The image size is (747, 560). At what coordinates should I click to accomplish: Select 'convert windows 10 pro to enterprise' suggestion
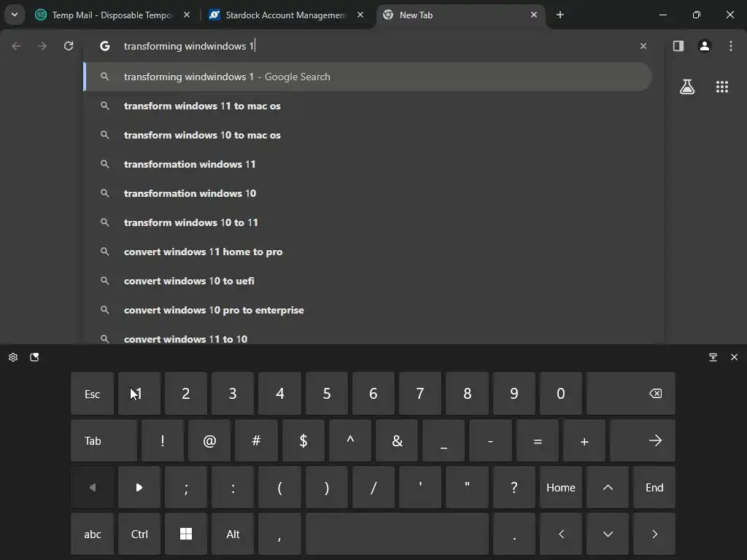tap(368, 310)
